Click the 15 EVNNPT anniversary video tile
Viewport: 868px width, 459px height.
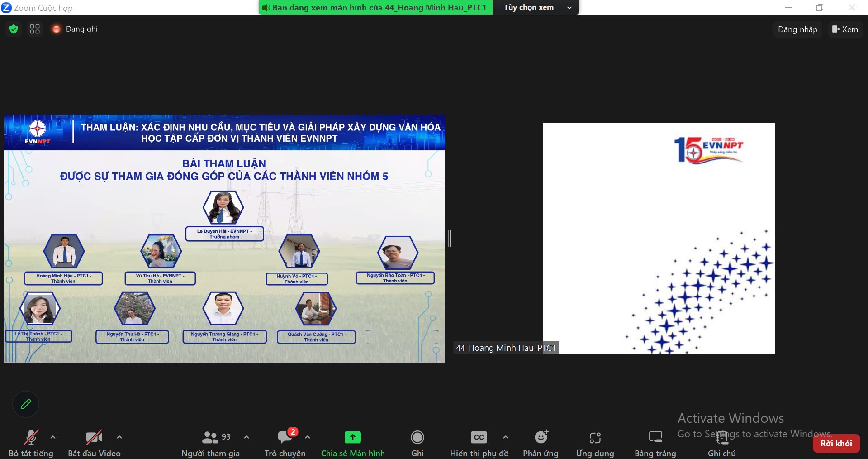[659, 238]
